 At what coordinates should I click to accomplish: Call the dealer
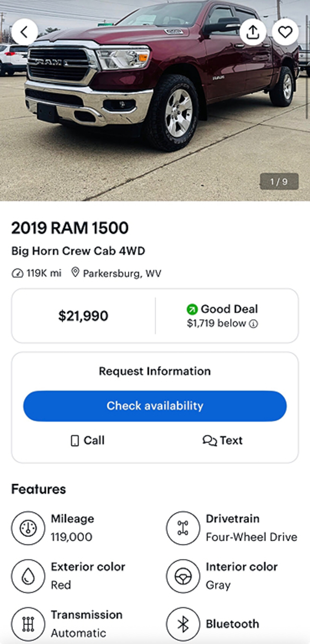coord(88,440)
